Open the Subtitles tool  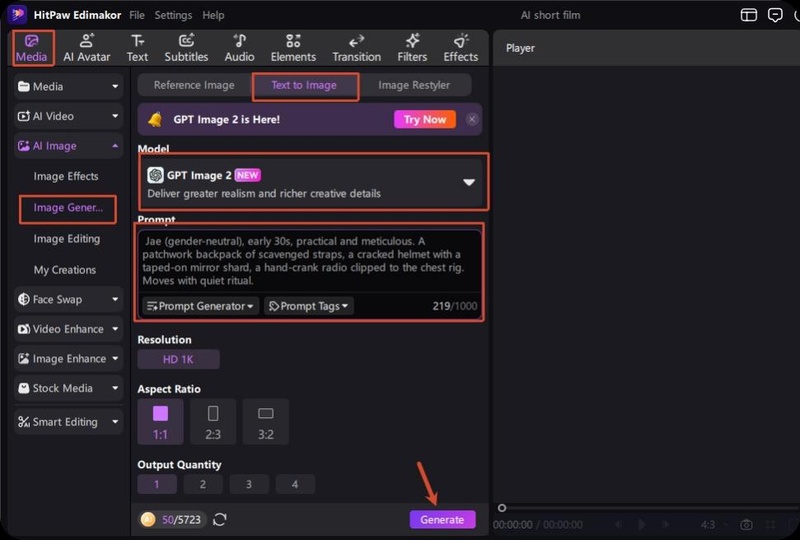coord(186,48)
